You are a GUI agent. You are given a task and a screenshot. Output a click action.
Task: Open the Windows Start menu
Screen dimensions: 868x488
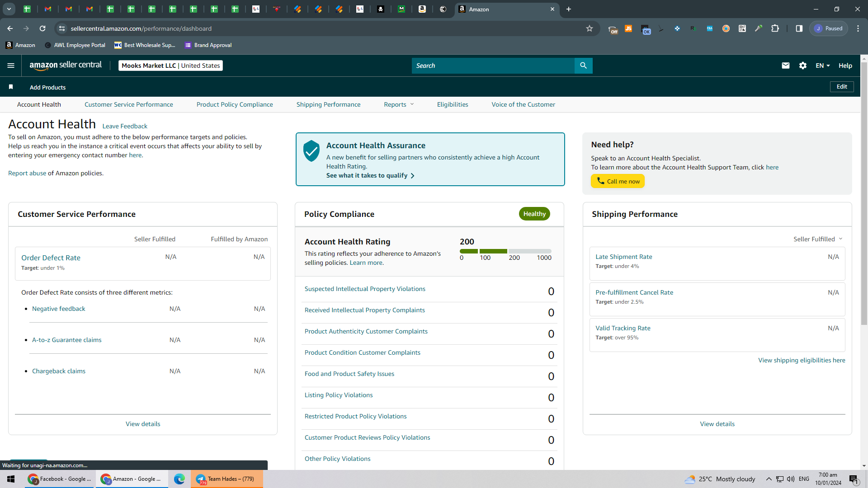11,479
